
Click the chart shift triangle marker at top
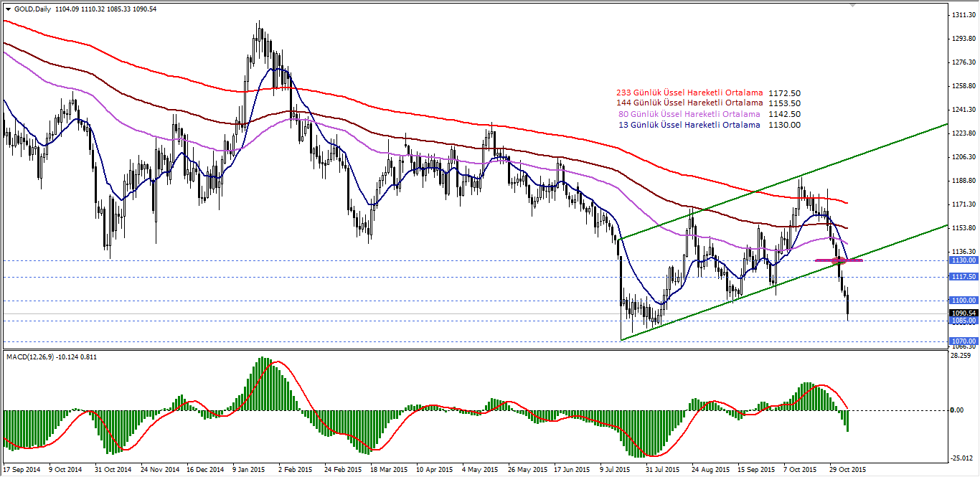pos(852,5)
